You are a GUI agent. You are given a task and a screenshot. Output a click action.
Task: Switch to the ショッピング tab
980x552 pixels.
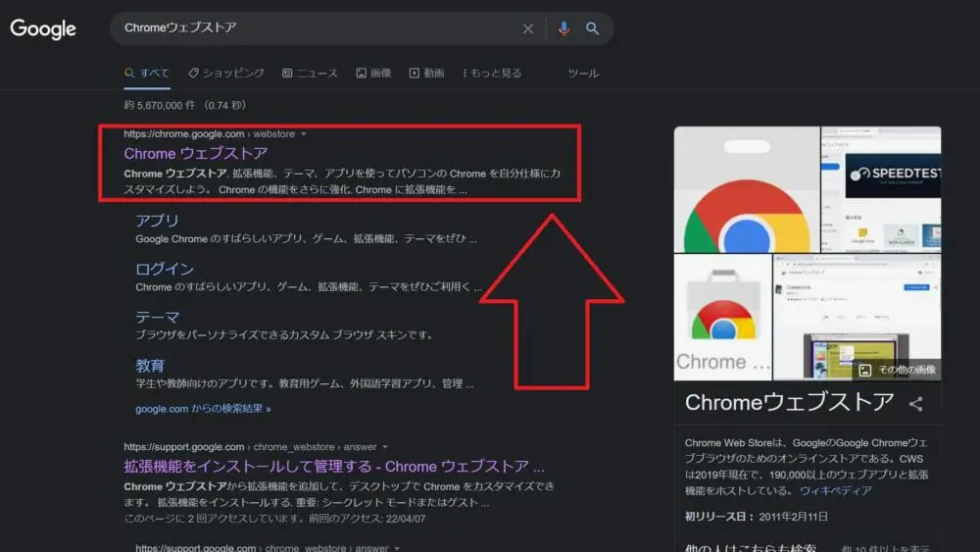click(226, 74)
